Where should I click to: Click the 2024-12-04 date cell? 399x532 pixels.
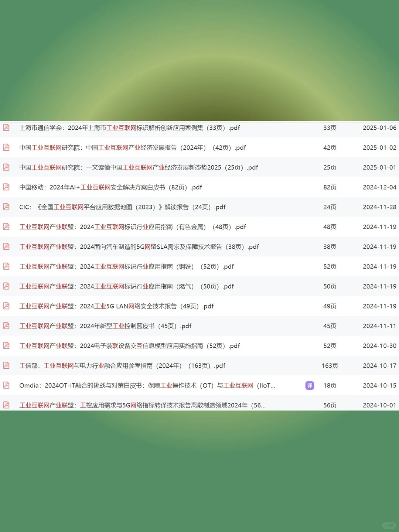(x=379, y=187)
